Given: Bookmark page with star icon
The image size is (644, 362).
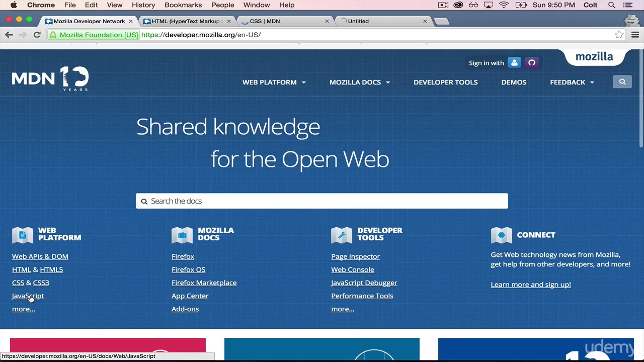Looking at the screenshot, I should tap(619, 35).
